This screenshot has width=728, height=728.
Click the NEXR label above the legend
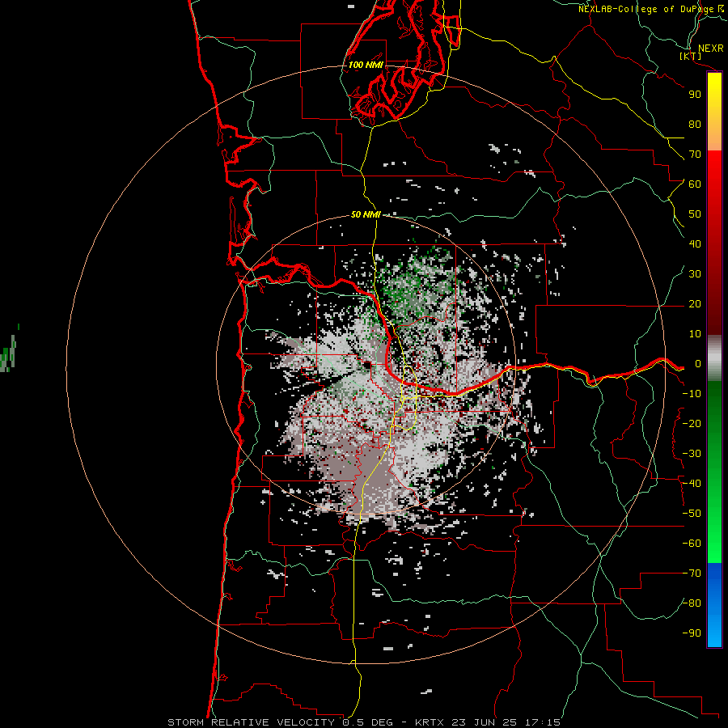click(711, 49)
